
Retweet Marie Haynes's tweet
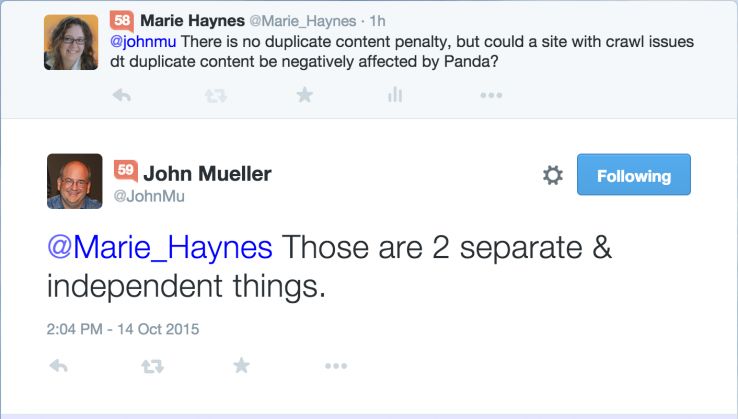(214, 95)
